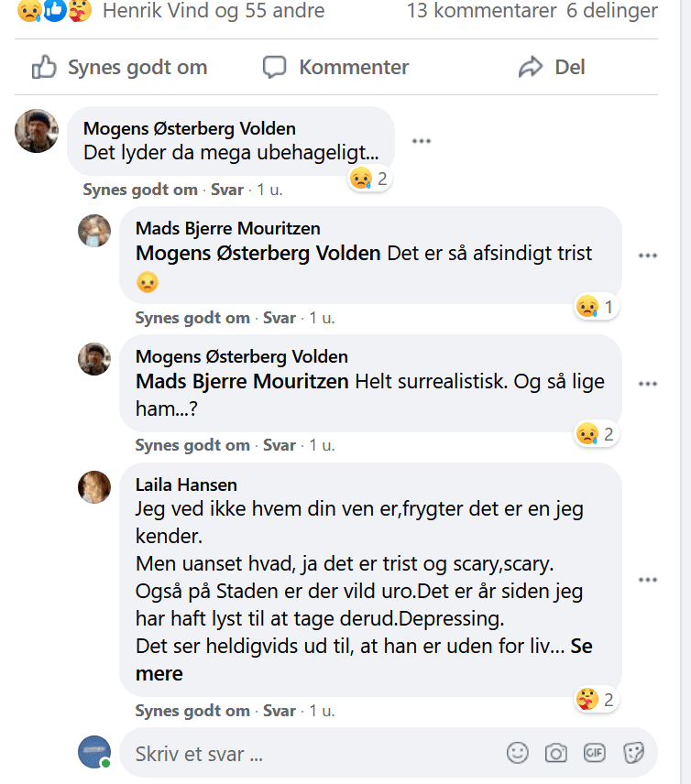The image size is (691, 784).
Task: View the 6 delinger shares list
Action: click(x=612, y=10)
